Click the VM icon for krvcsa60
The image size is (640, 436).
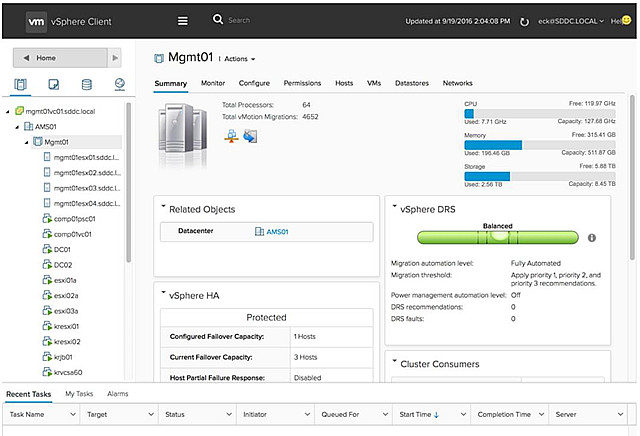tap(47, 372)
